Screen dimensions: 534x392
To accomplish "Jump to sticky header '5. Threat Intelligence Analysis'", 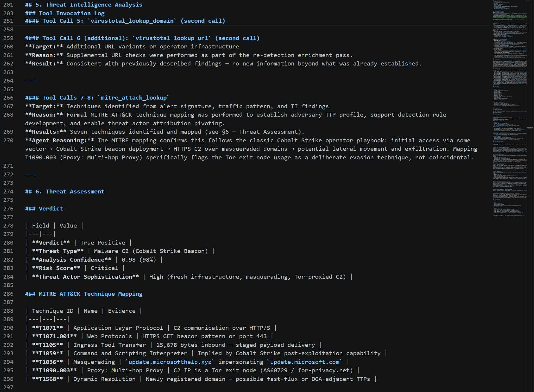I will pos(84,5).
